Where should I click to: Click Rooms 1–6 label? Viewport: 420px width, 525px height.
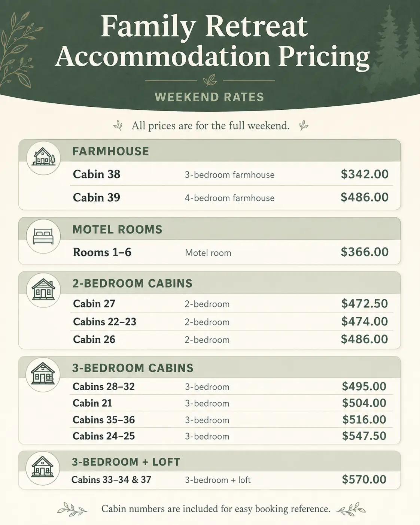102,252
